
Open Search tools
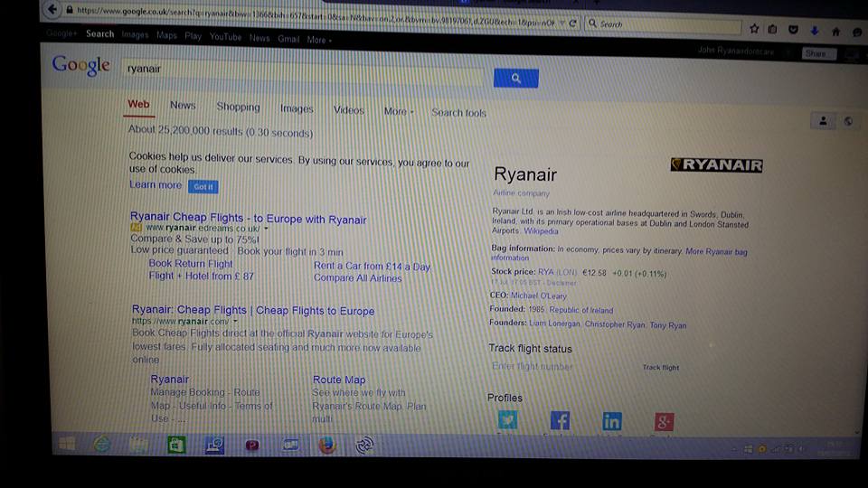(459, 112)
